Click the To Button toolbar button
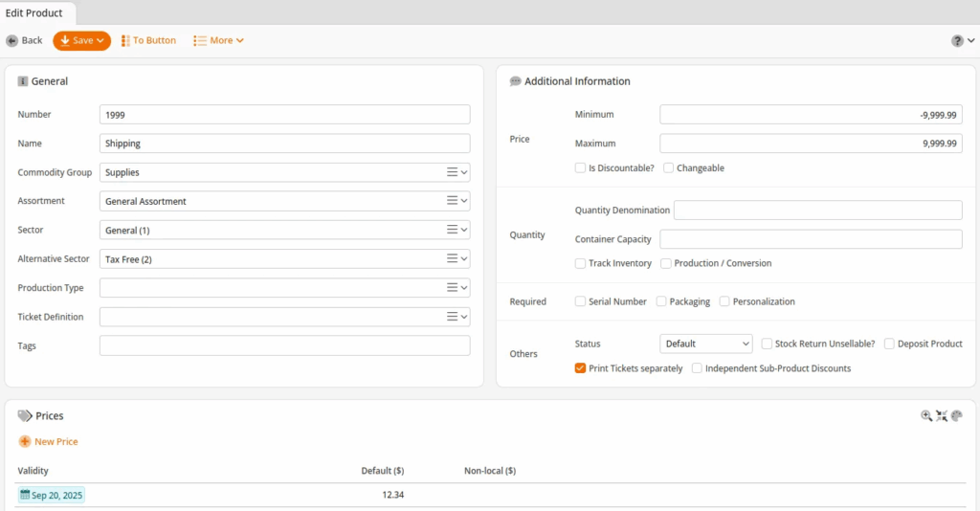This screenshot has width=980, height=511. coord(148,40)
